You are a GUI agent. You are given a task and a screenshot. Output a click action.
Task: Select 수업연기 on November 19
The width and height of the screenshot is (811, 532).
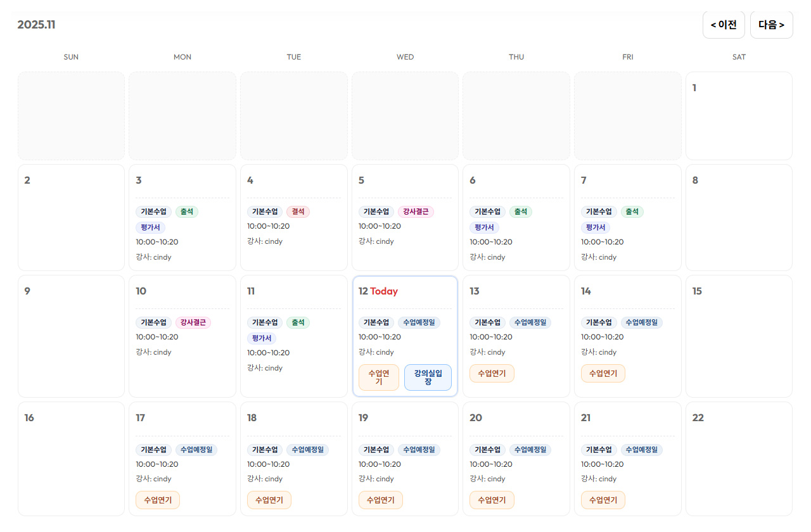(x=380, y=500)
